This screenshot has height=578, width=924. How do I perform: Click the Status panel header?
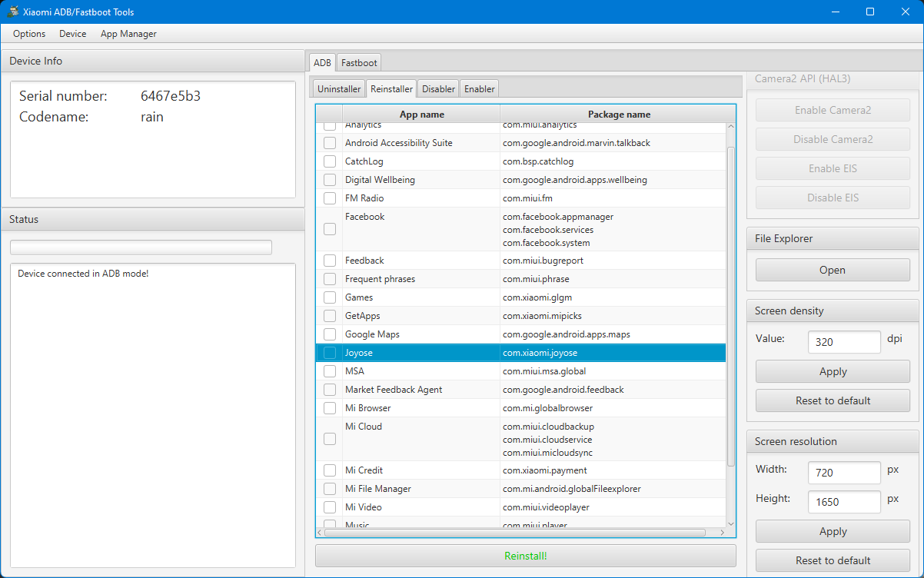click(153, 219)
